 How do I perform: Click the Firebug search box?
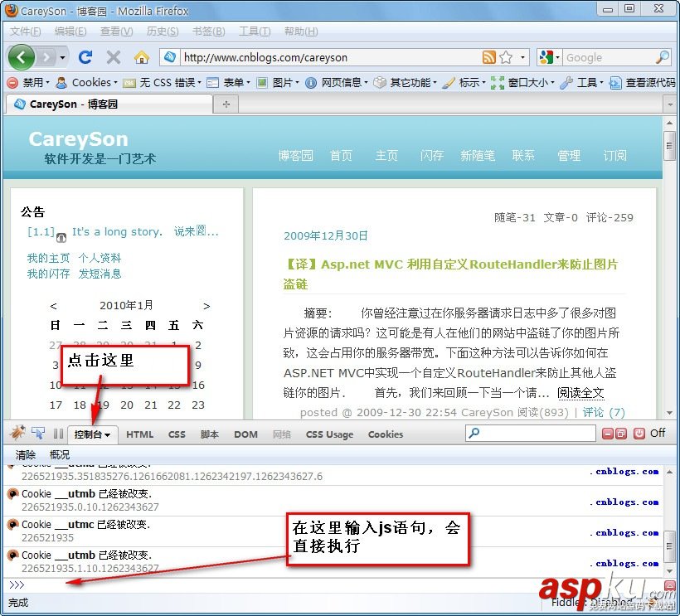[531, 433]
